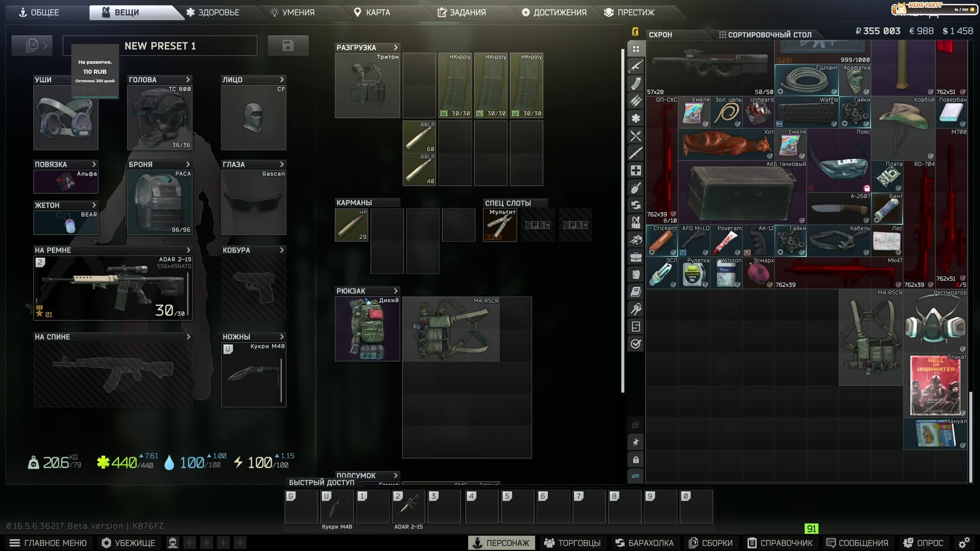Edit the NEW PRESET 1 name field

pyautogui.click(x=160, y=46)
